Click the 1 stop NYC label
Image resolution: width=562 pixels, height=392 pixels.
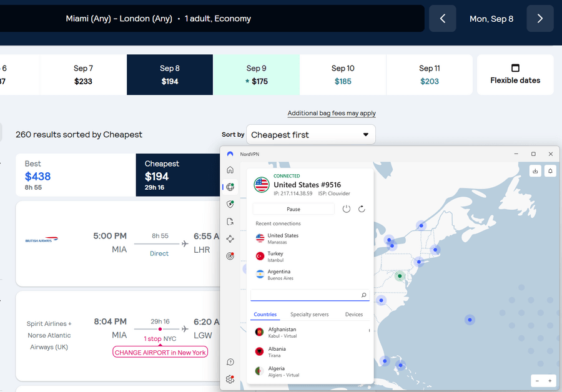pos(160,338)
